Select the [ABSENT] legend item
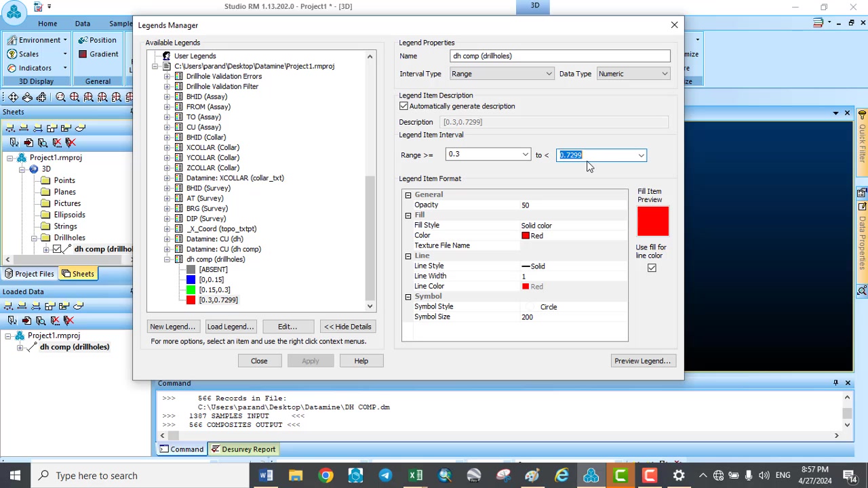Viewport: 868px width, 488px height. pyautogui.click(x=213, y=270)
